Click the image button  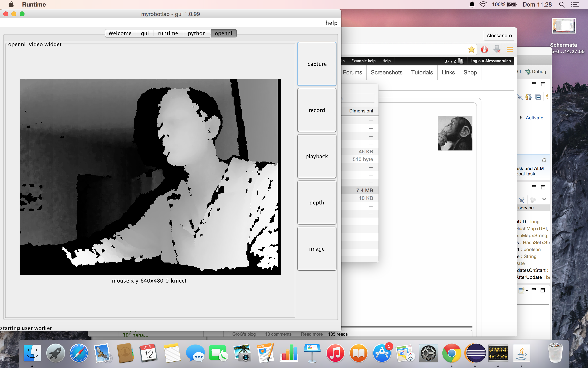(x=317, y=249)
